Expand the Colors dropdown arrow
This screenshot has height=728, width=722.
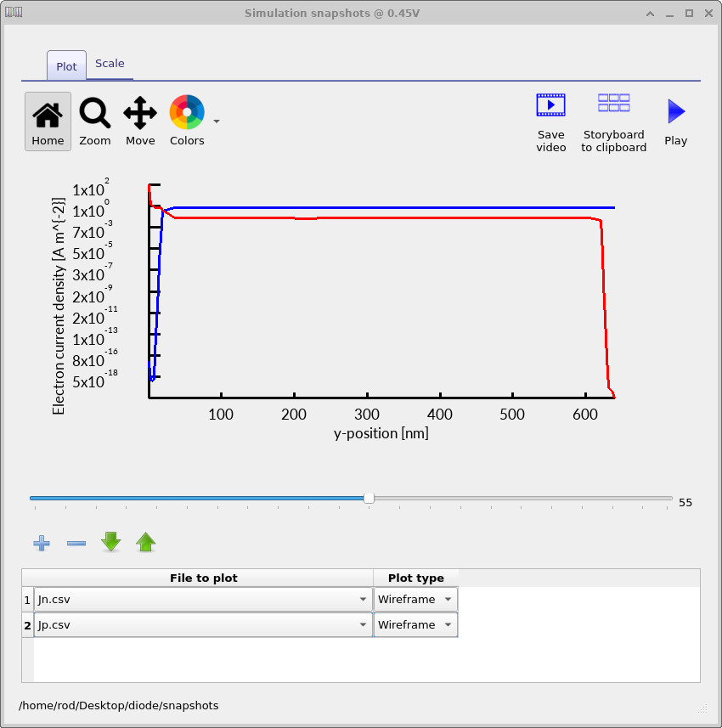217,121
